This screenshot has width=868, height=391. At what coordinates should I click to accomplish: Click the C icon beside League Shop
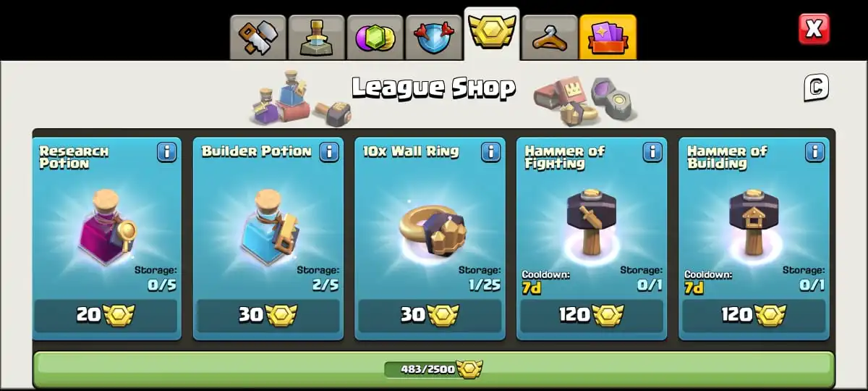(x=816, y=88)
